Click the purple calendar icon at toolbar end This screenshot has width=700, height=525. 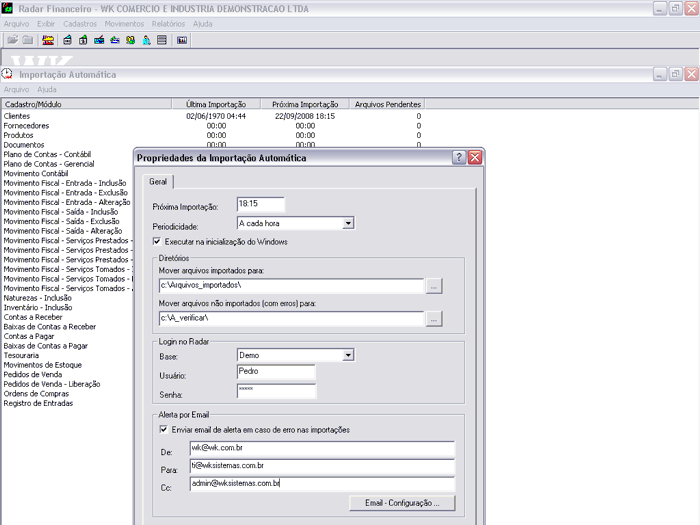(x=182, y=41)
